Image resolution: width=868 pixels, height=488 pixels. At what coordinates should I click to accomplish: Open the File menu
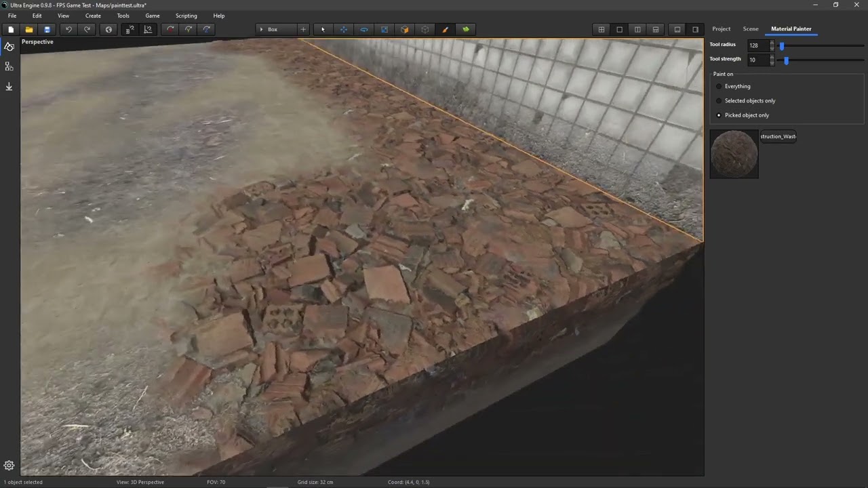tap(12, 16)
